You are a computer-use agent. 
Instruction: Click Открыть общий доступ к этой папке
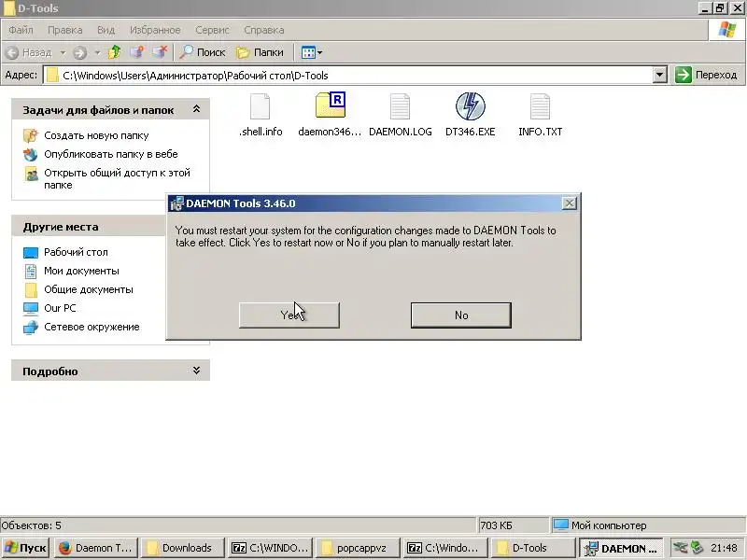coord(117,178)
